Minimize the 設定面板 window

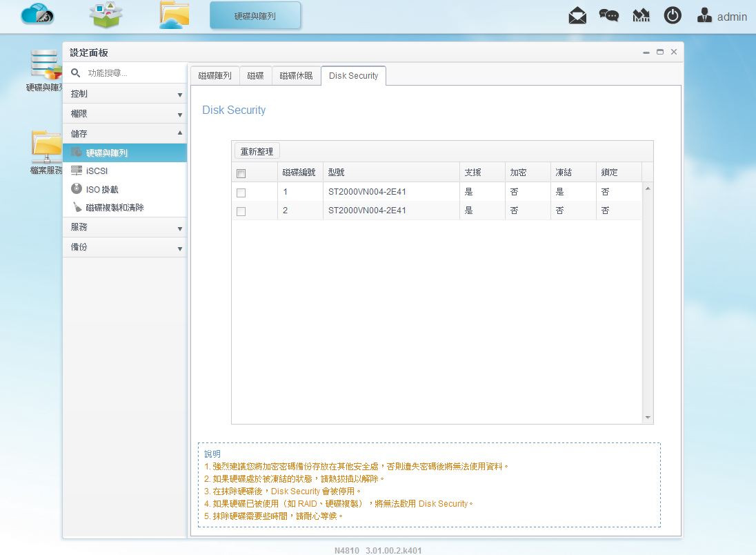(x=646, y=52)
